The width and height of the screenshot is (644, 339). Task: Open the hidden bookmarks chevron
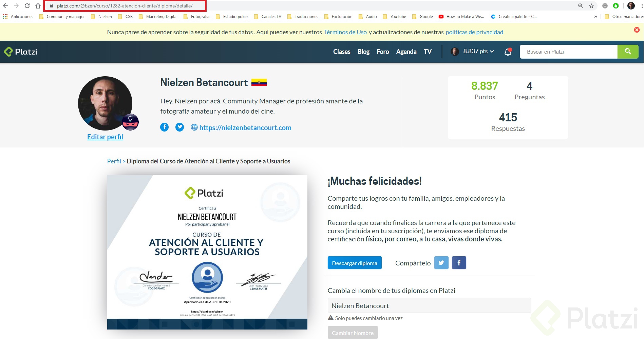[596, 16]
